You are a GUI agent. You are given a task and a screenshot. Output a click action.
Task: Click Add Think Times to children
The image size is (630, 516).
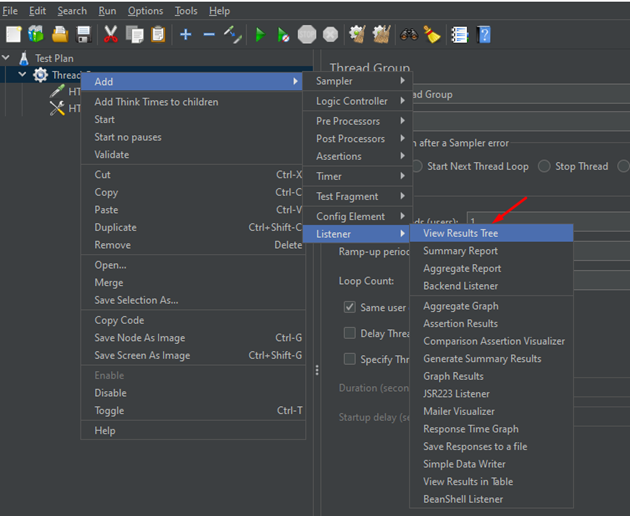click(x=156, y=102)
